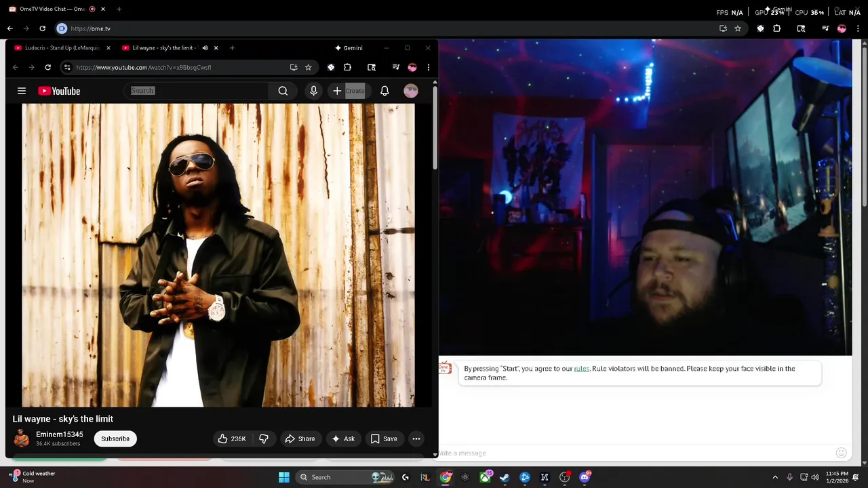
Task: Open new tab in OmeTV window
Action: (119, 9)
